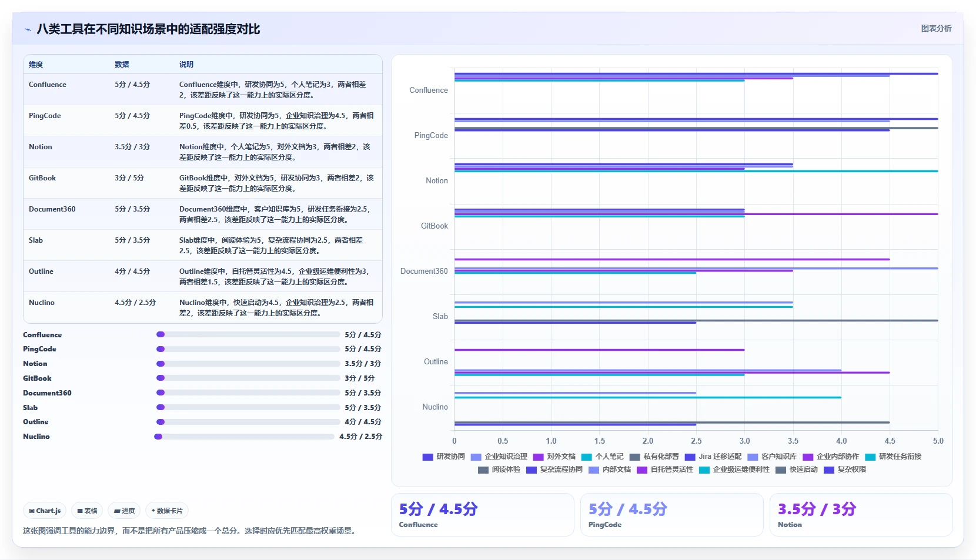
Task: Click the Notion chart axis label
Action: [x=437, y=181]
